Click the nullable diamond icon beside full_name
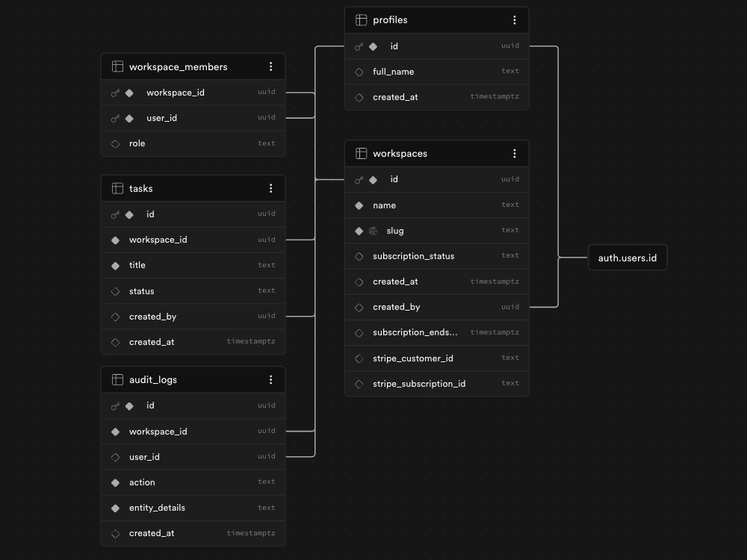The height and width of the screenshot is (560, 747). point(359,72)
